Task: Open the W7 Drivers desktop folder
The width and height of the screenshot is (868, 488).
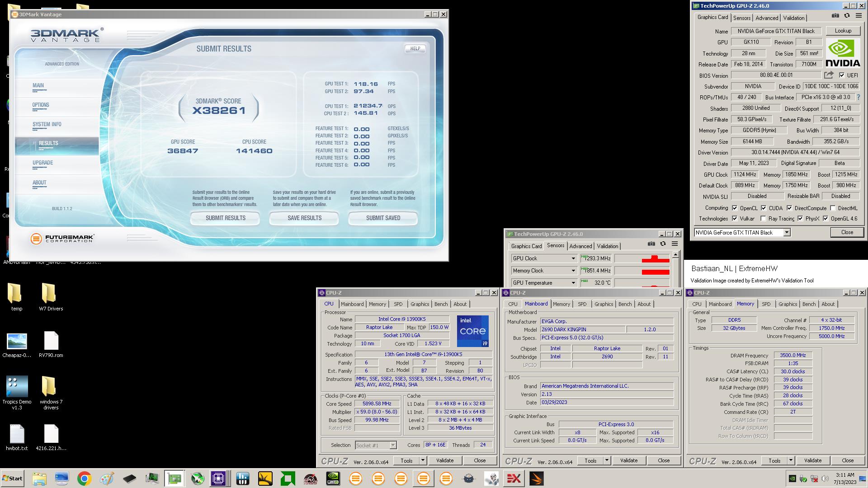Action: pos(51,297)
